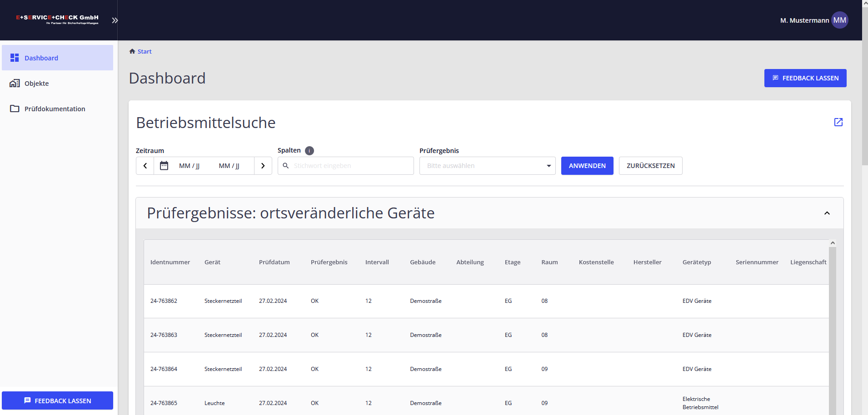Click the table's vertical scrollbar up arrow
Screen dimensions: 868x415
833,243
